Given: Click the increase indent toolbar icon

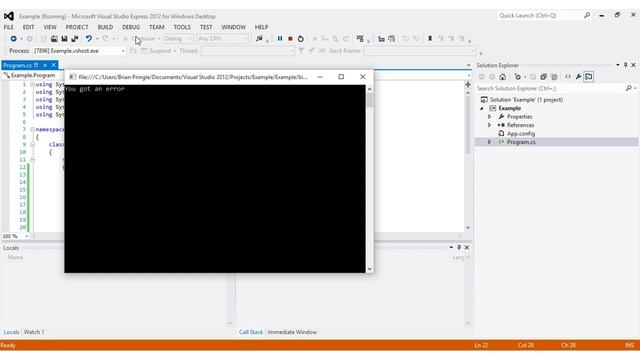Looking at the screenshot, I should pos(391,39).
